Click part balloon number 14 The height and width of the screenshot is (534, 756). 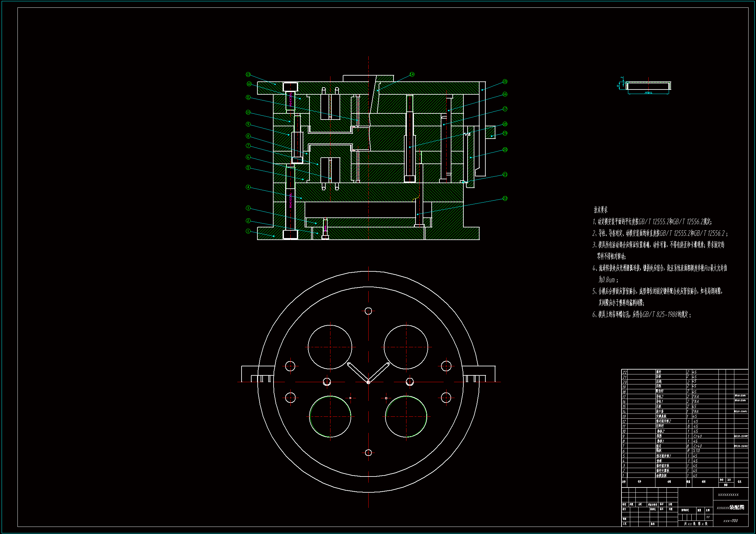[x=412, y=75]
